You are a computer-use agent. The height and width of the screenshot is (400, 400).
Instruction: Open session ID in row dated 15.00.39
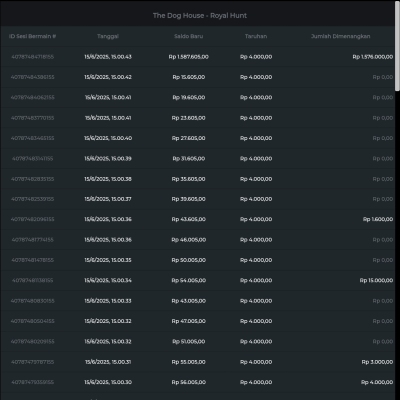[x=32, y=159]
